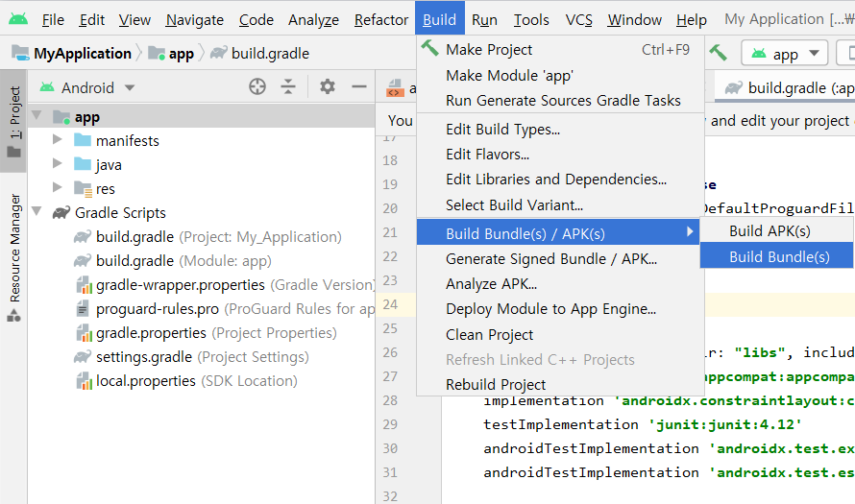This screenshot has width=855, height=504.
Task: Open the Resource Manager side panel
Action: [14, 256]
